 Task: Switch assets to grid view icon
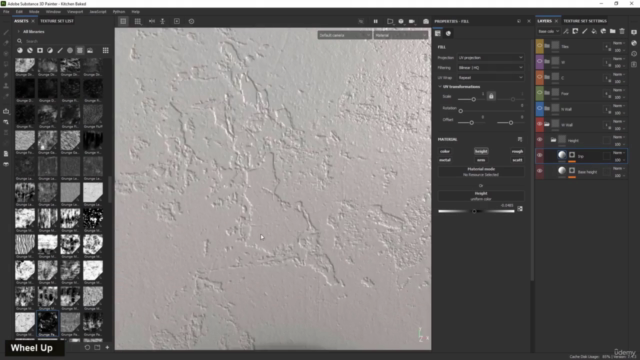point(106,50)
